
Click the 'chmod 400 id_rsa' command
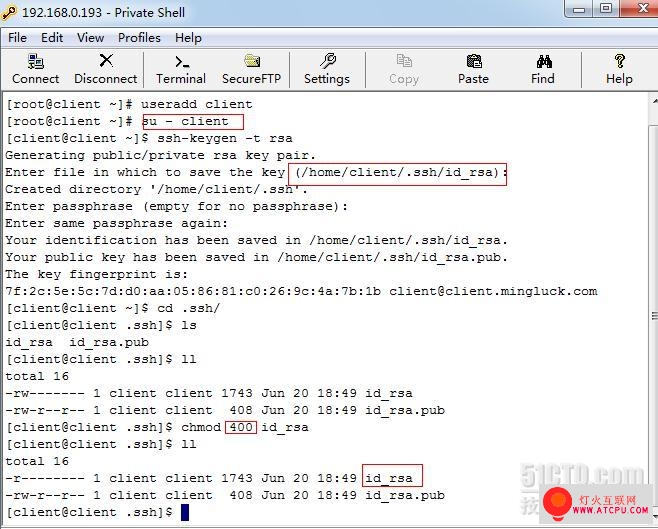pos(245,427)
